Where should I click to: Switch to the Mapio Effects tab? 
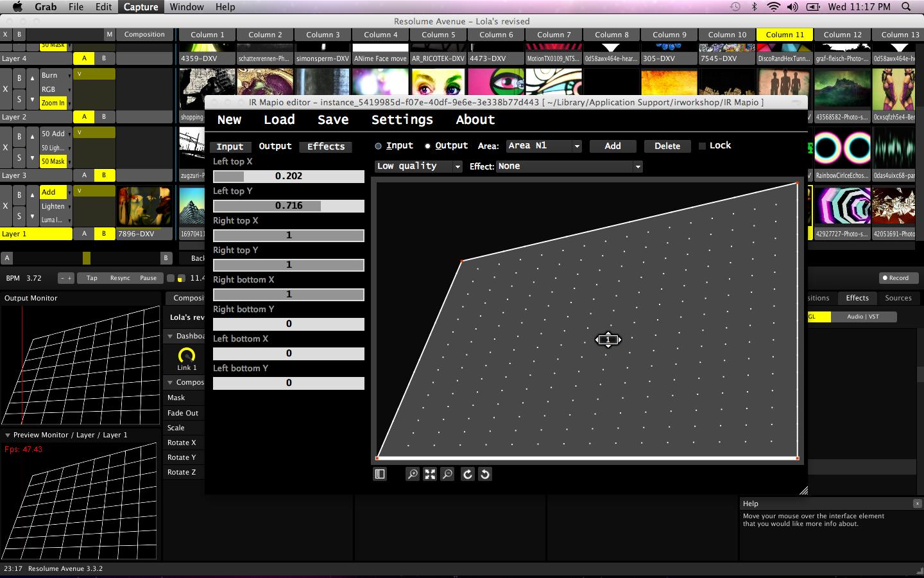326,146
